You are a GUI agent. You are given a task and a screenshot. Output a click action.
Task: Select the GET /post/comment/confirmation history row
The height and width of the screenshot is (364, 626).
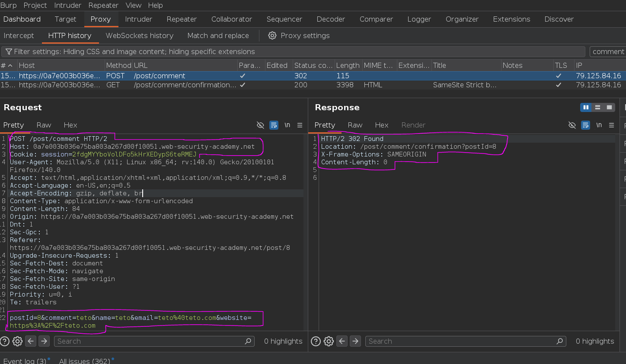313,85
